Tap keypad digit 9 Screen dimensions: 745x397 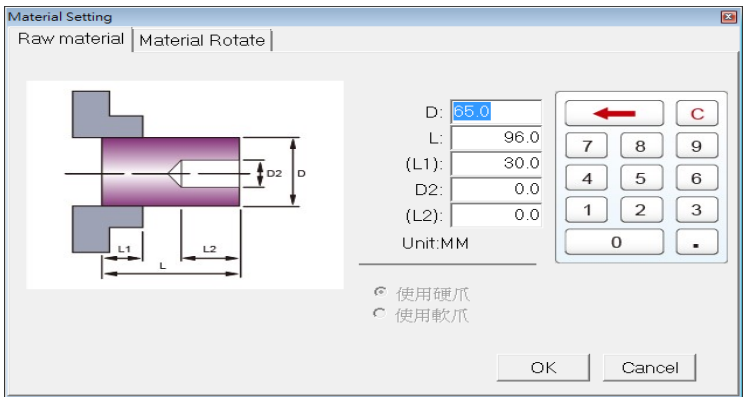(x=697, y=145)
